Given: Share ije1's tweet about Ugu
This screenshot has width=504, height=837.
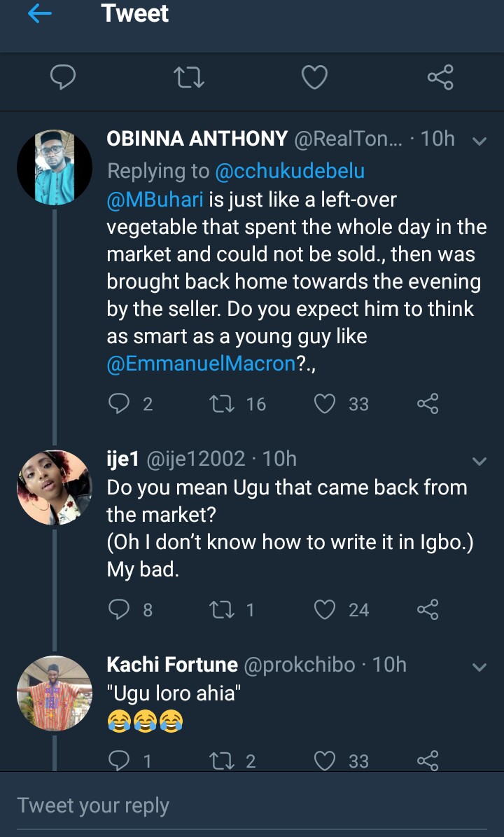Looking at the screenshot, I should coord(428,610).
